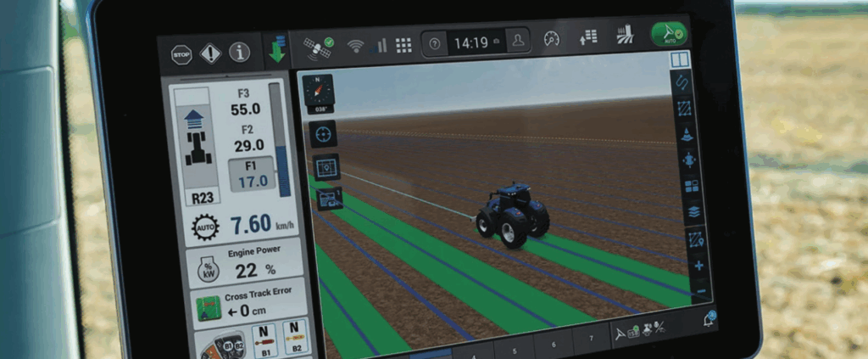The image size is (868, 359).
Task: Toggle the AUTO guidance steering button
Action: pos(669,36)
